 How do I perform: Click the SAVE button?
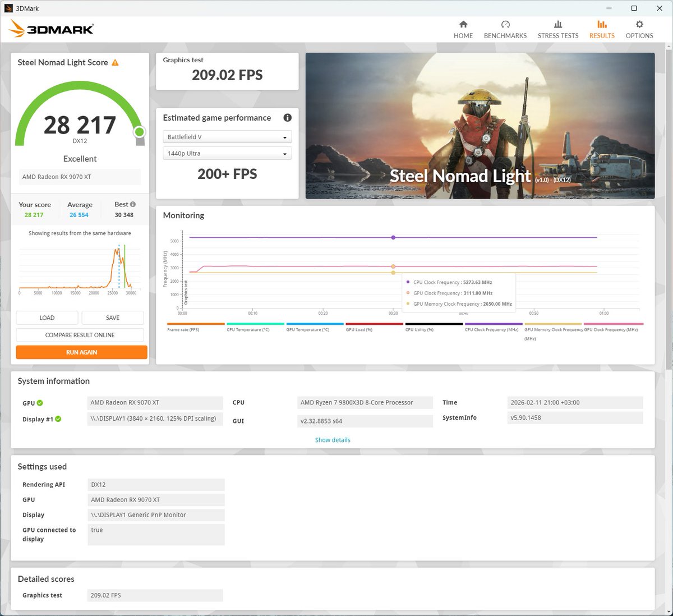[113, 318]
